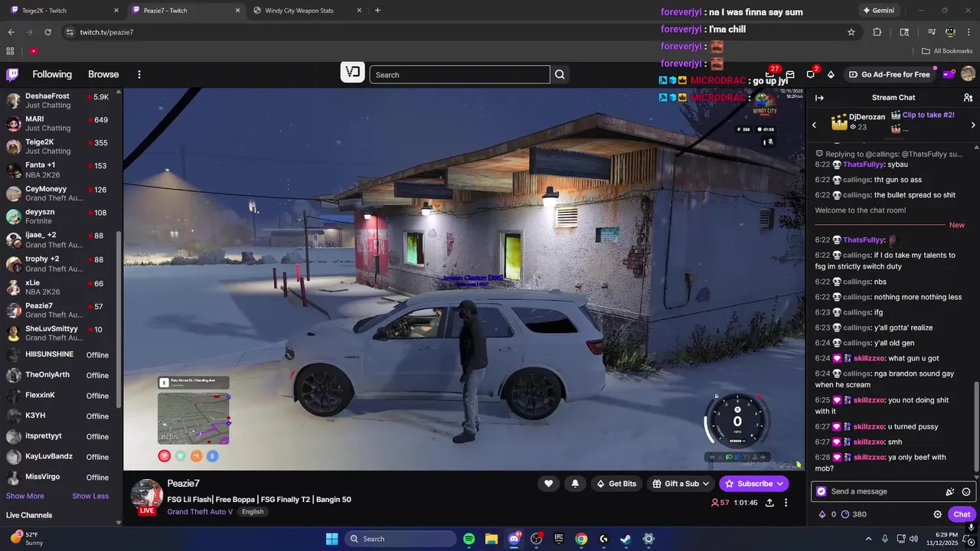Open Steam from the taskbar

(626, 539)
